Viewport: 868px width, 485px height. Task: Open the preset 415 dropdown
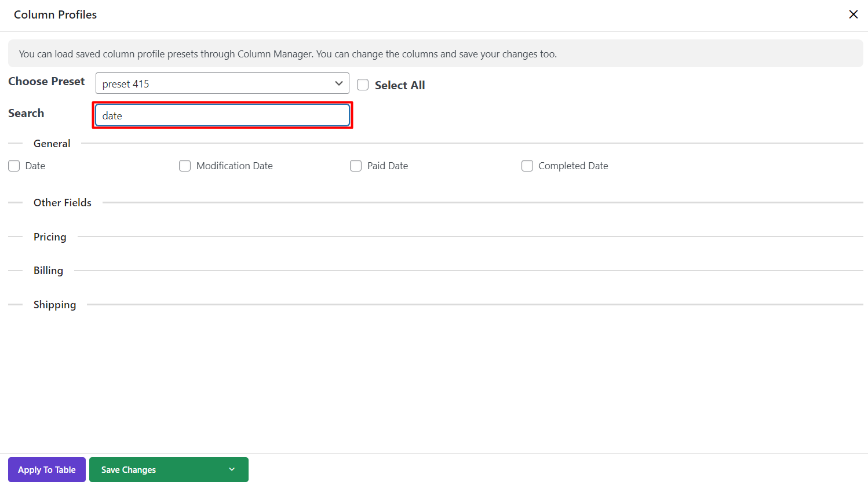tap(222, 83)
